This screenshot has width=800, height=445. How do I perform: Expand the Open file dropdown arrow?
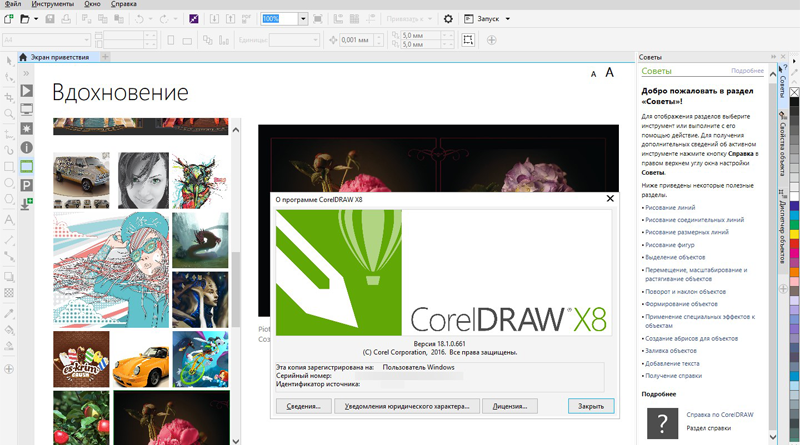click(36, 19)
